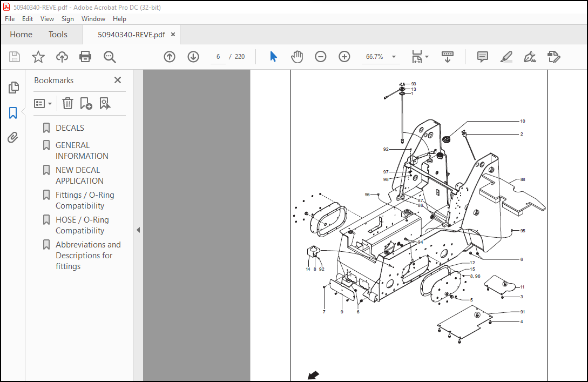
Task: Open the File menu
Action: 10,19
